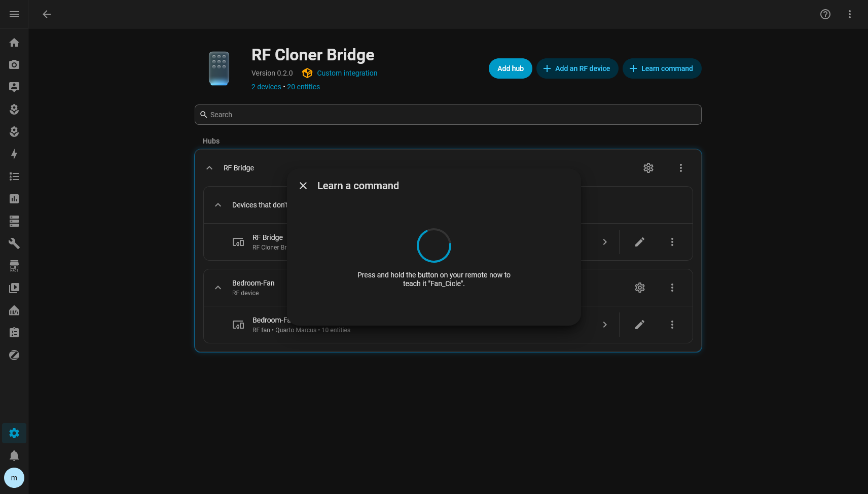Open the History bar chart icon
868x494 pixels.
14,199
